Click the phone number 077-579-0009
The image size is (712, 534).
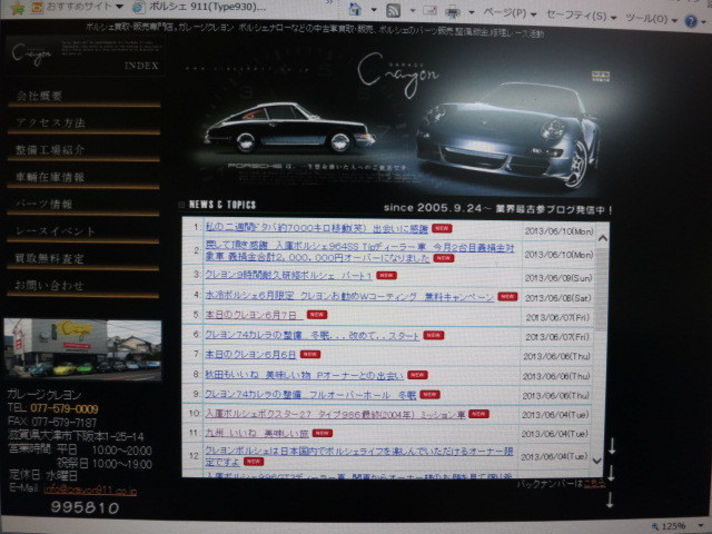(x=64, y=409)
